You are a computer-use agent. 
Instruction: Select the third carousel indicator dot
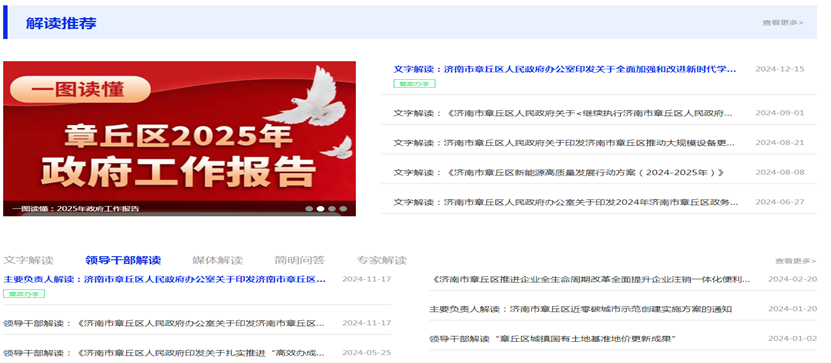pyautogui.click(x=332, y=209)
